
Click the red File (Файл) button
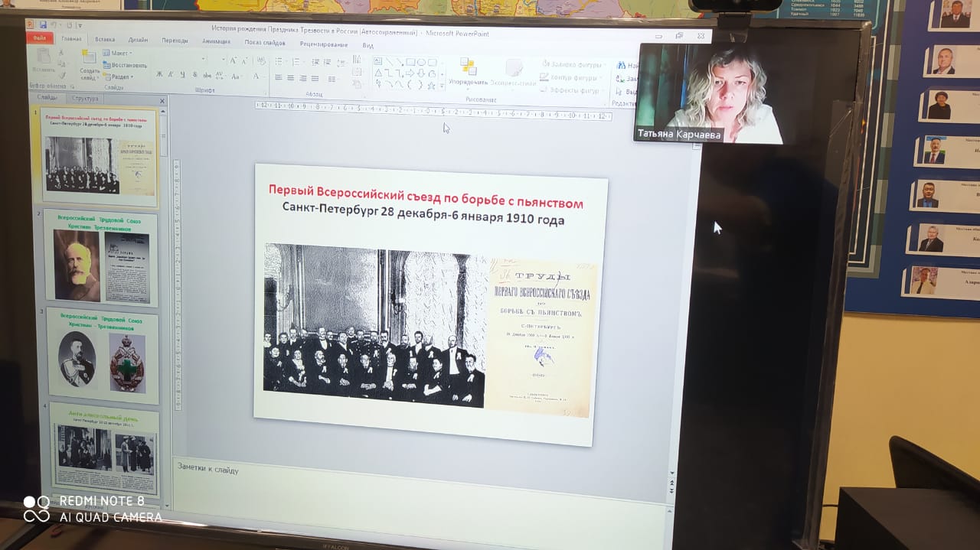tap(40, 38)
